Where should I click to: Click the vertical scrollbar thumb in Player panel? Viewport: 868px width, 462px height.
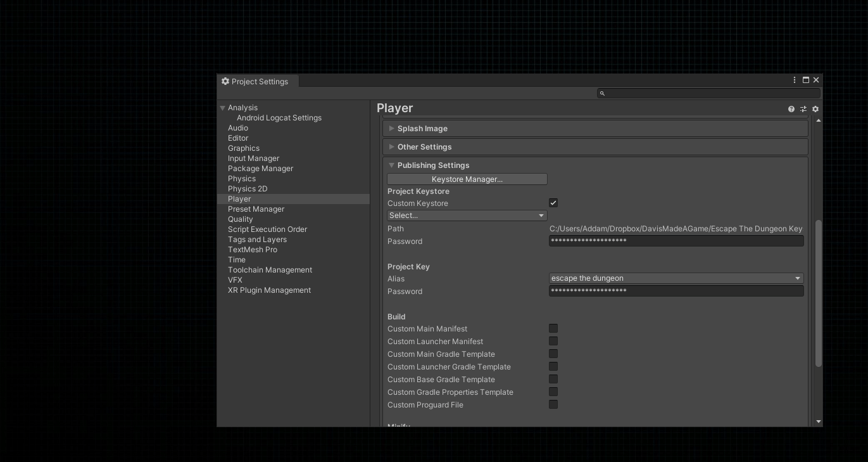click(x=819, y=293)
